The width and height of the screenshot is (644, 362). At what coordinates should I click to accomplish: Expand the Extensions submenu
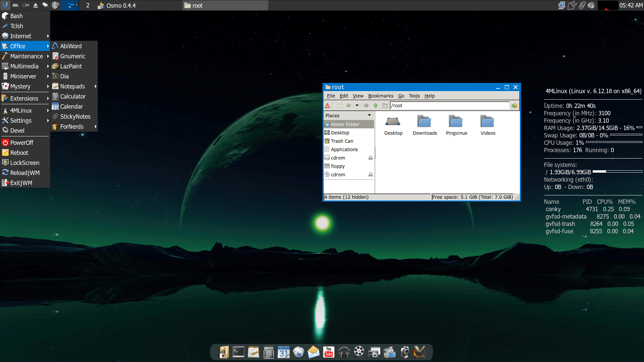(25, 98)
